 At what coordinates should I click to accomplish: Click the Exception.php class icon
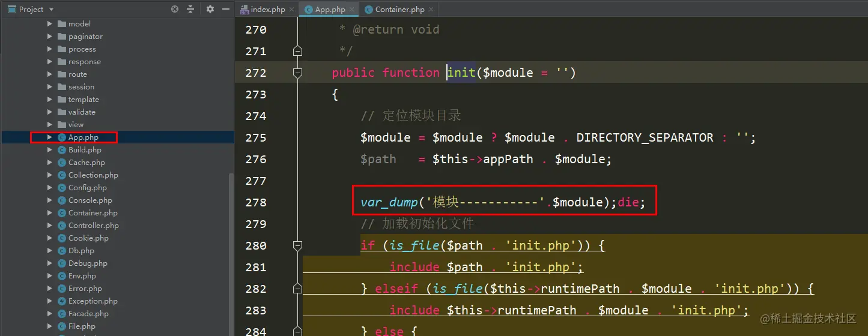[x=62, y=301]
